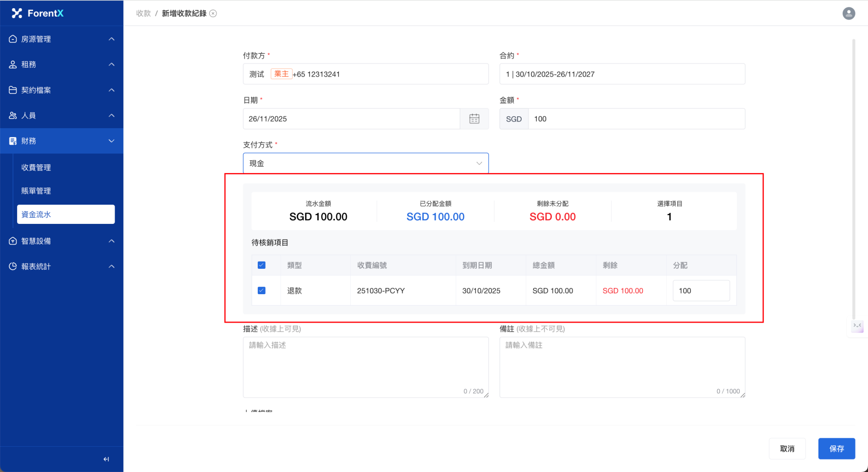Open 收費管理 in the sidebar
This screenshot has width=868, height=472.
36,168
